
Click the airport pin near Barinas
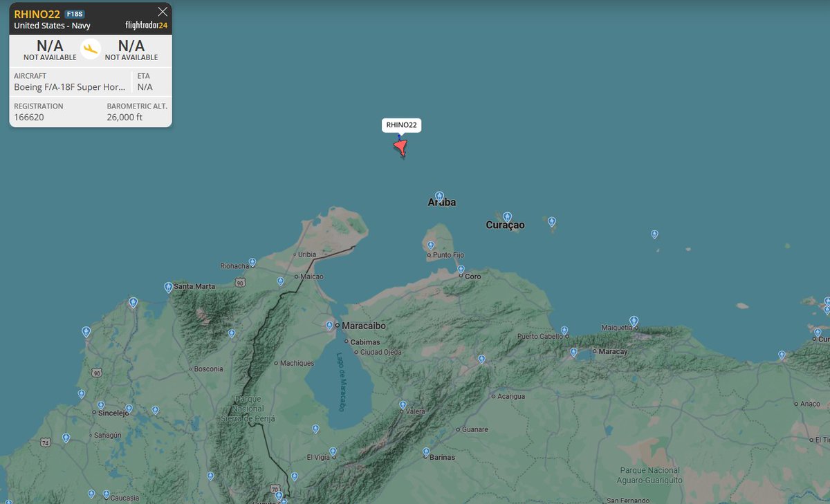[x=426, y=452]
